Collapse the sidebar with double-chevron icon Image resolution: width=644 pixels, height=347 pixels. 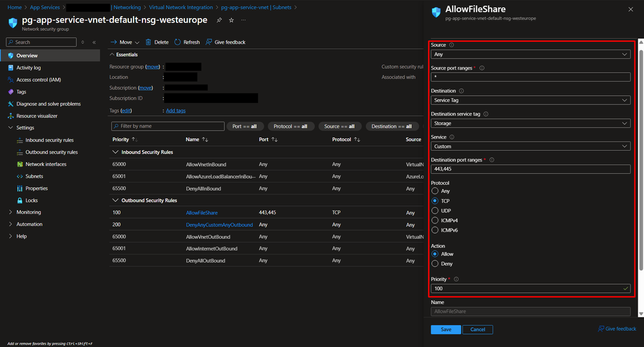point(94,42)
